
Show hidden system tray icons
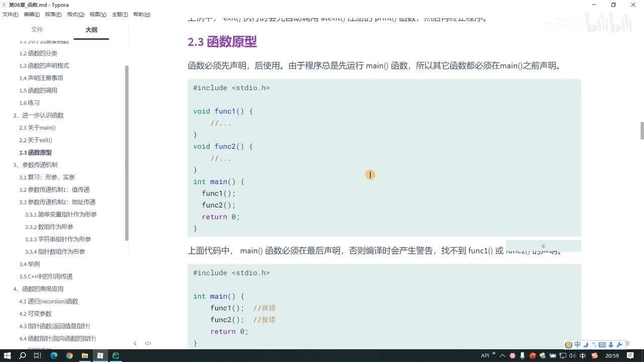[x=503, y=356]
